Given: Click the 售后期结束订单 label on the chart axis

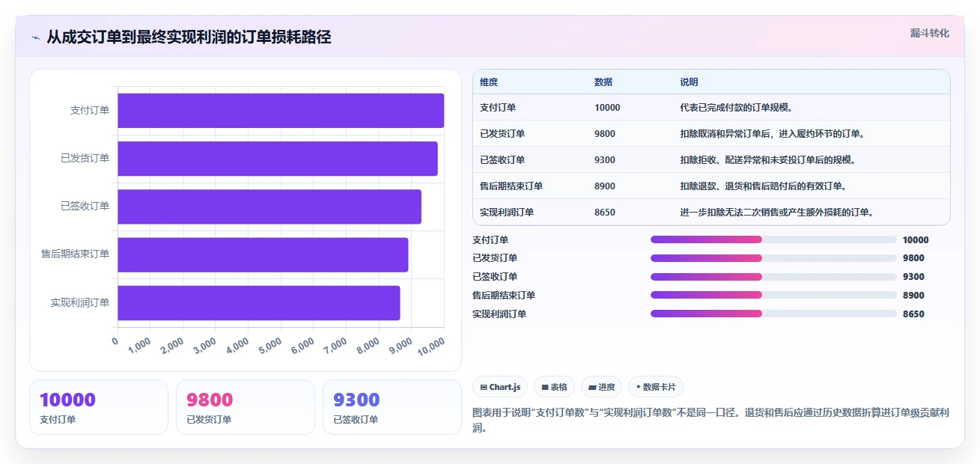Looking at the screenshot, I should [x=76, y=254].
